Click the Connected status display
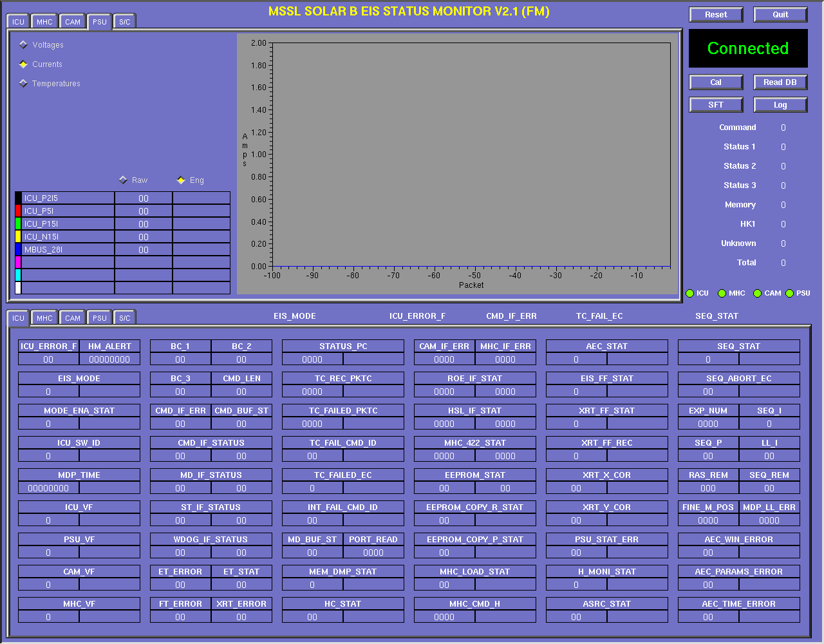824x644 pixels. tap(748, 48)
